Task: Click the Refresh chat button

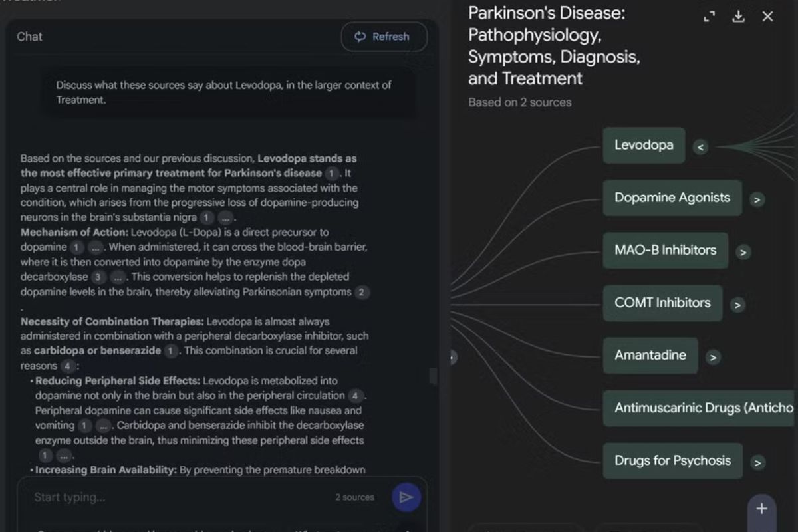Action: click(384, 37)
